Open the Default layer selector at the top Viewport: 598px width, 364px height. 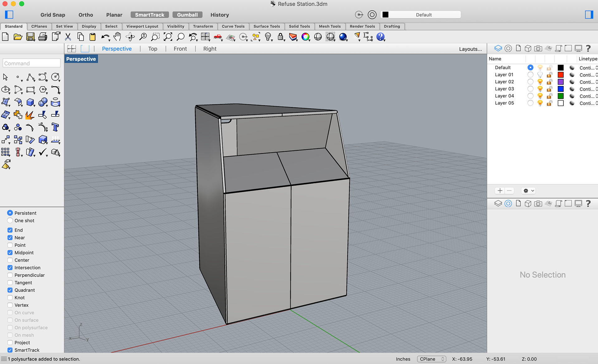pyautogui.click(x=420, y=15)
